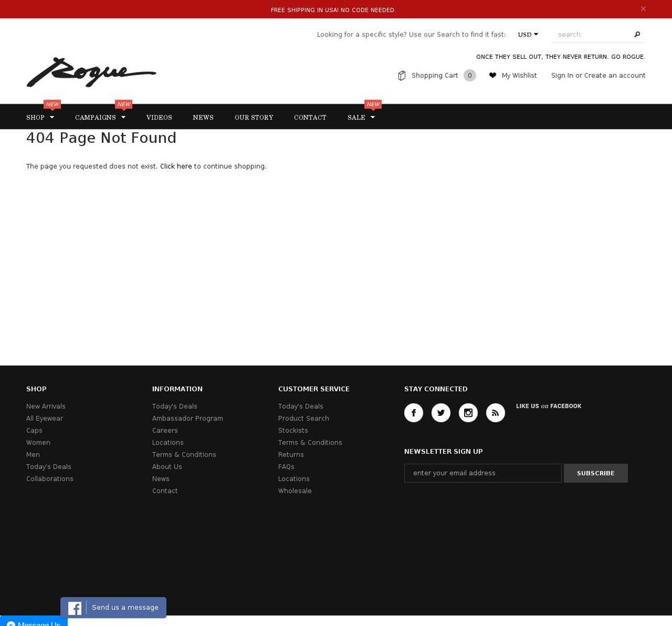Click the search magnifier icon
The image size is (672, 626).
637,34
